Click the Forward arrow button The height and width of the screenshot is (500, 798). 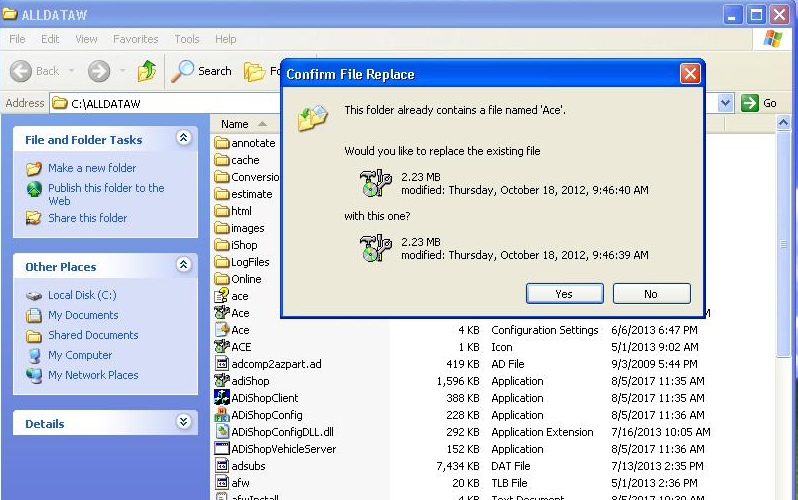tap(99, 71)
